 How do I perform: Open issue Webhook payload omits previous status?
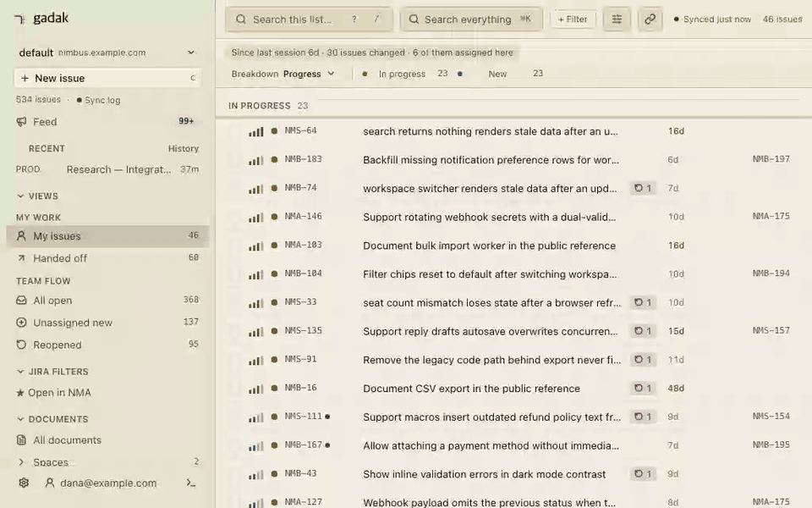(x=490, y=502)
